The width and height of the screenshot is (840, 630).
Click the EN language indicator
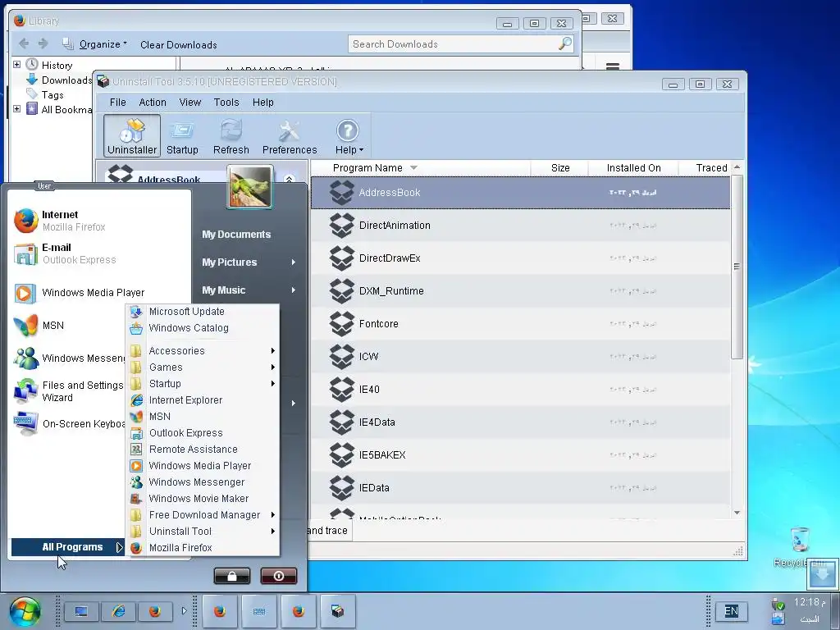click(731, 610)
